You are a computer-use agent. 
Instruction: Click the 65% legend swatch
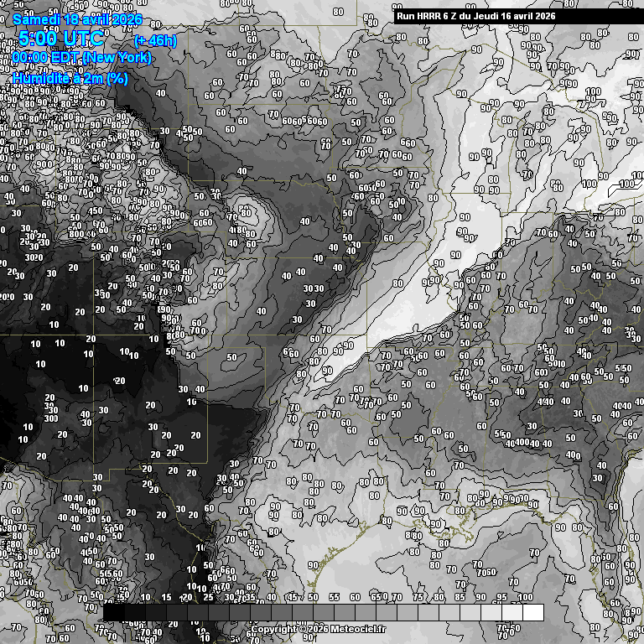click(x=387, y=612)
